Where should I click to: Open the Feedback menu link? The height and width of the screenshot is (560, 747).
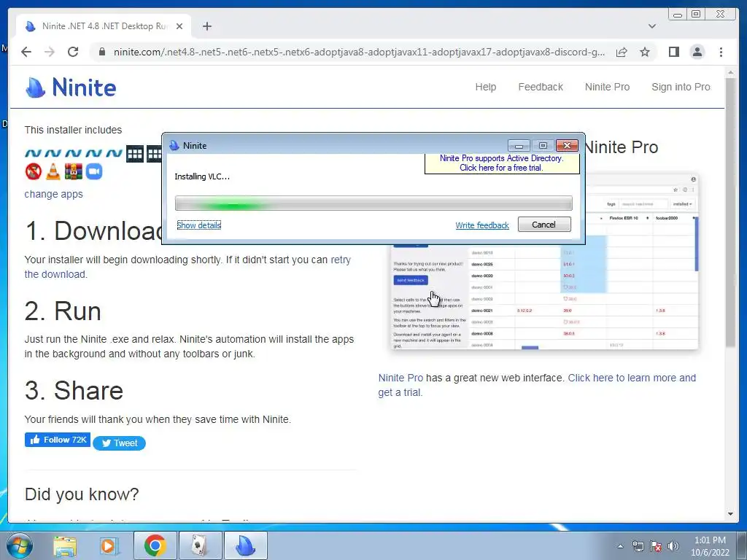point(541,87)
